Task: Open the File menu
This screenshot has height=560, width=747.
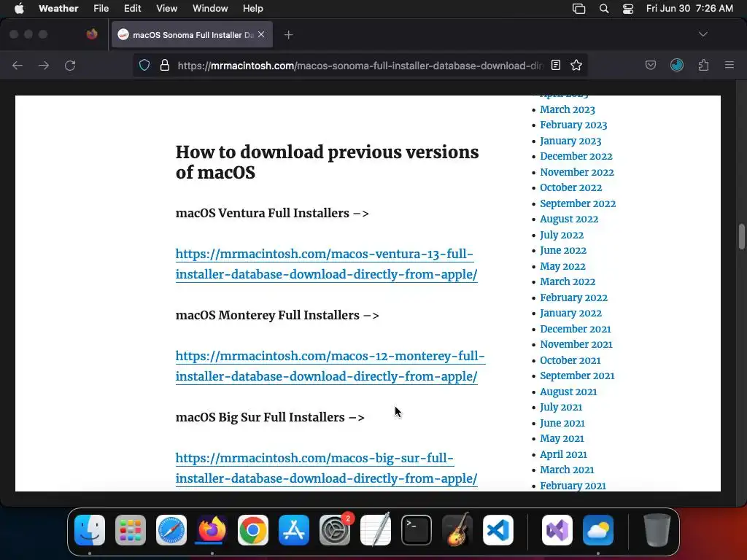Action: pos(101,9)
